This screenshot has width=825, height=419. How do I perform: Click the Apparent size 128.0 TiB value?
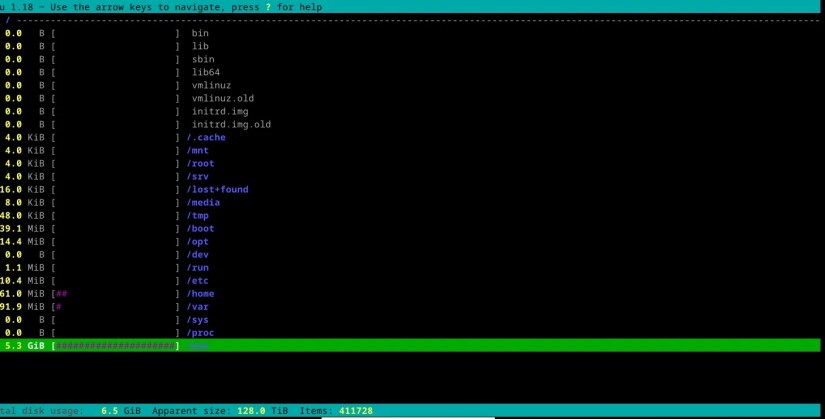[263, 411]
